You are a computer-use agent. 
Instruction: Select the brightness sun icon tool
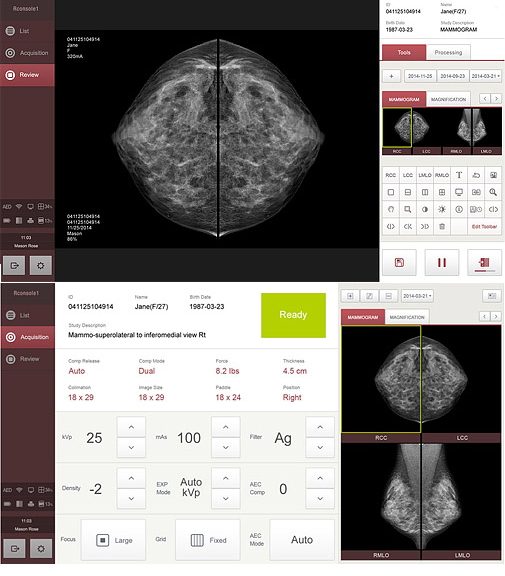click(442, 209)
